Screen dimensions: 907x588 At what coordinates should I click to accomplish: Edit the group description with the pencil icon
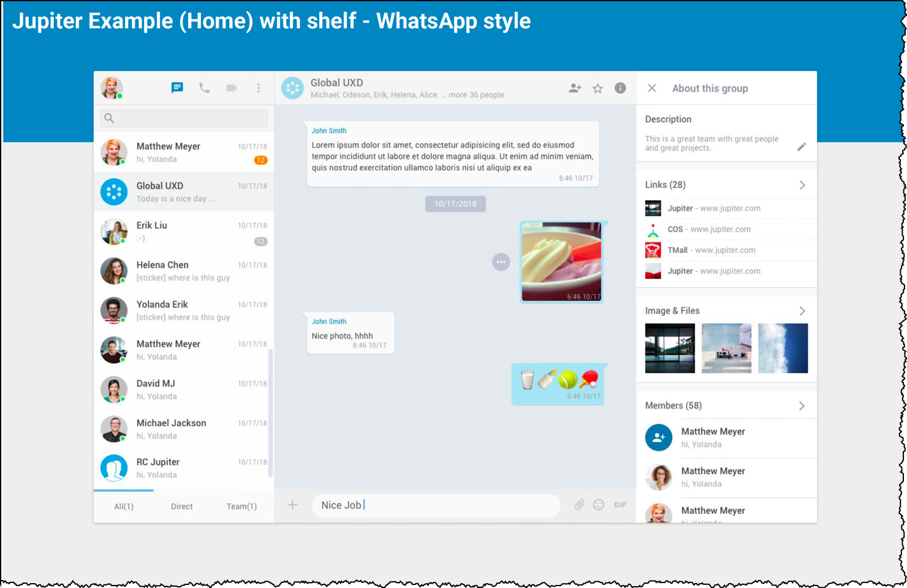pyautogui.click(x=802, y=147)
